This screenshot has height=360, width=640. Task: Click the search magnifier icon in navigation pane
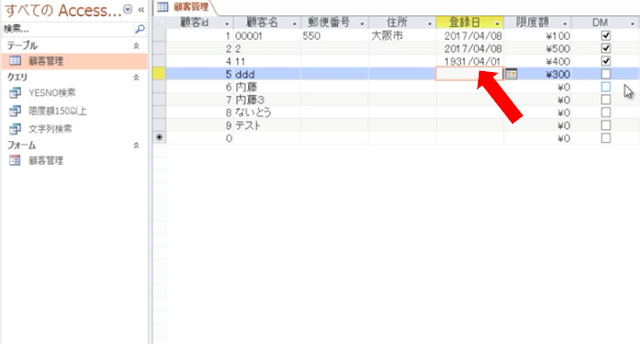140,29
